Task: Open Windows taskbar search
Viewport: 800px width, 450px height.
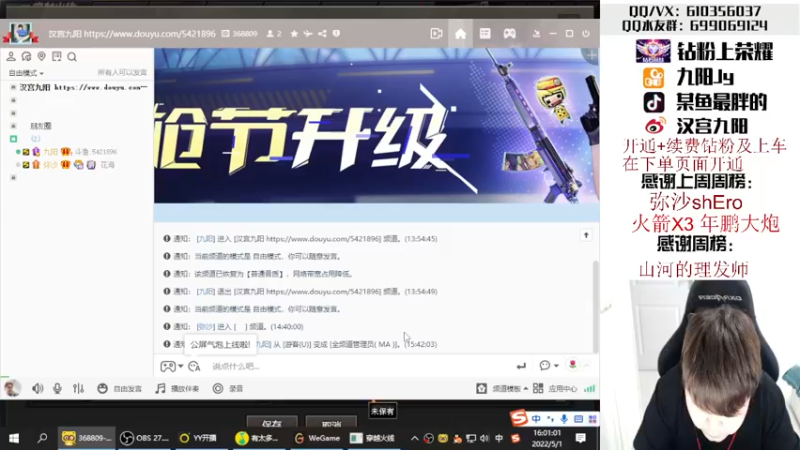Action: (42, 438)
